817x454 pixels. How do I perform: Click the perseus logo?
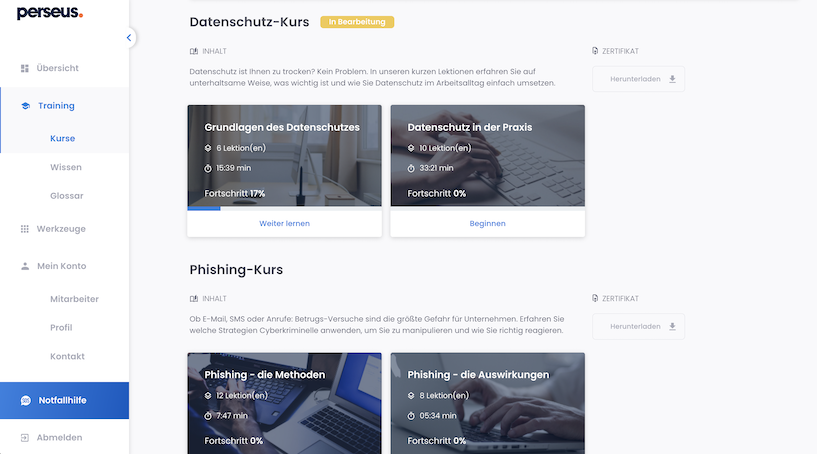click(x=49, y=13)
